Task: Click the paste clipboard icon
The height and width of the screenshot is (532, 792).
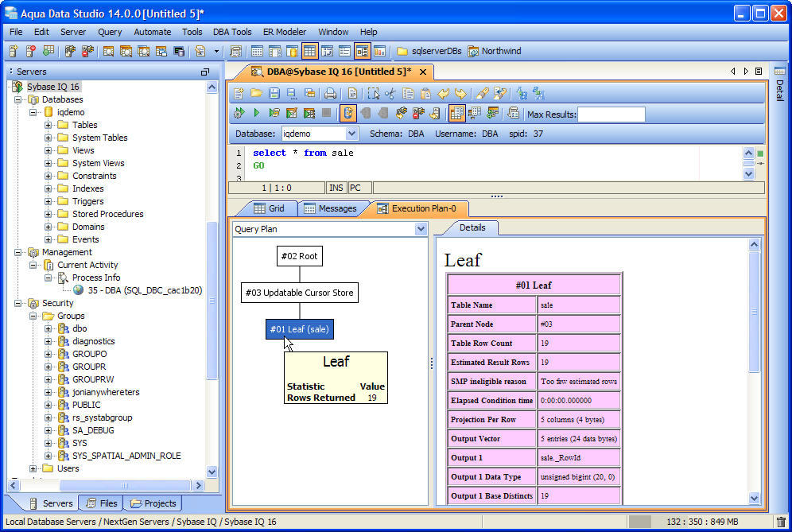Action: [425, 94]
